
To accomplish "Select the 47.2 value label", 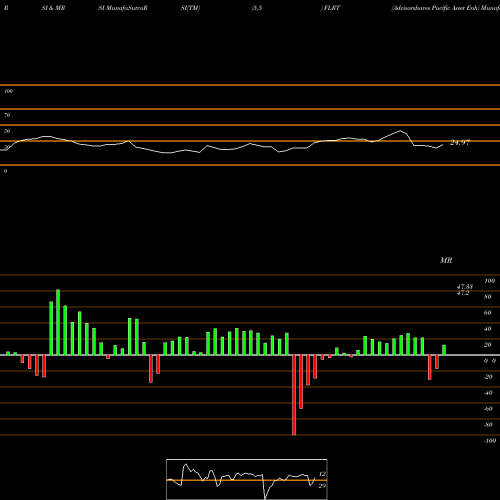I will [463, 293].
